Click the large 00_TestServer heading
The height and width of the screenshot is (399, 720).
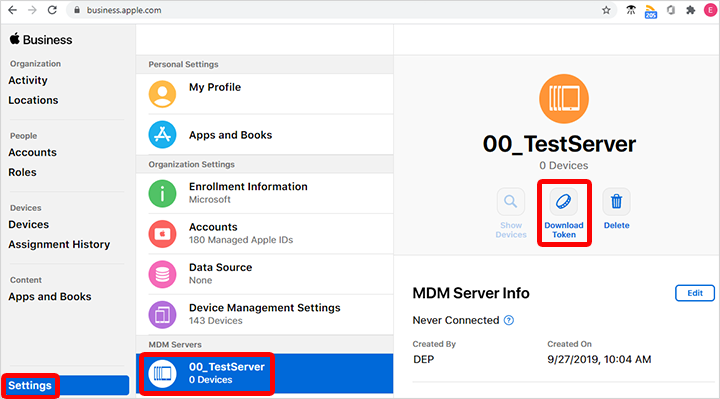(x=559, y=144)
